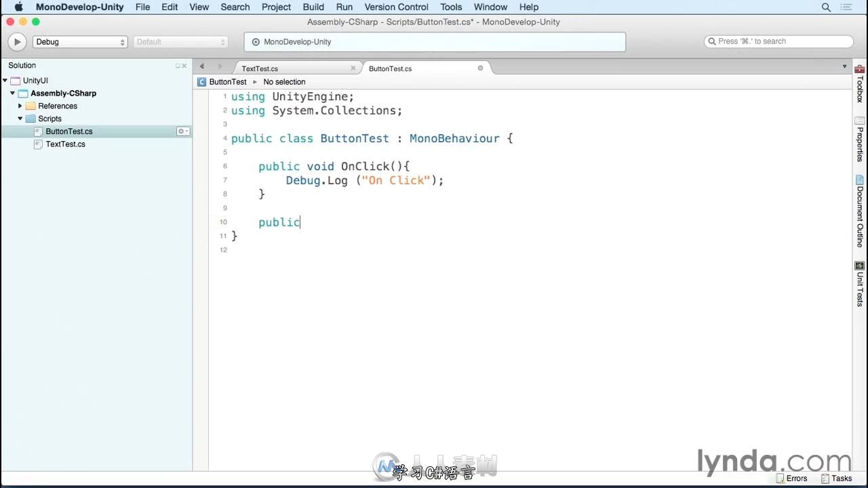Image resolution: width=868 pixels, height=488 pixels.
Task: Collapse the UnityUI solution node
Action: click(x=5, y=81)
